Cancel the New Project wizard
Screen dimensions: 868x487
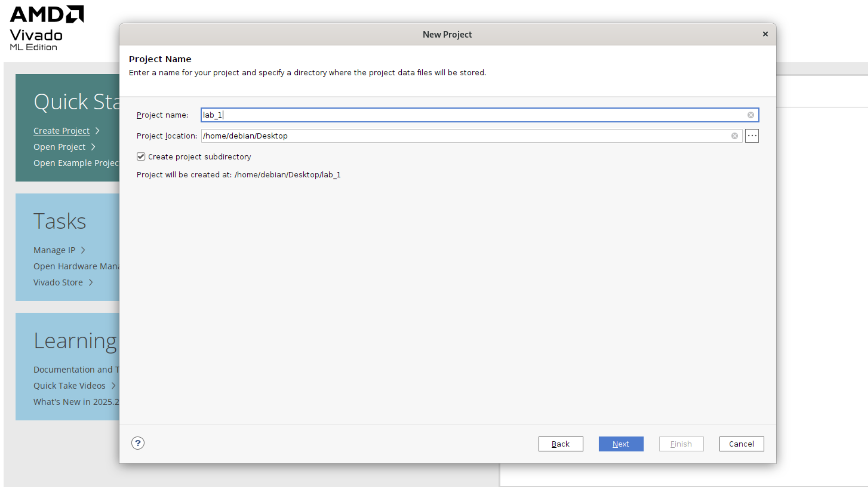click(741, 444)
